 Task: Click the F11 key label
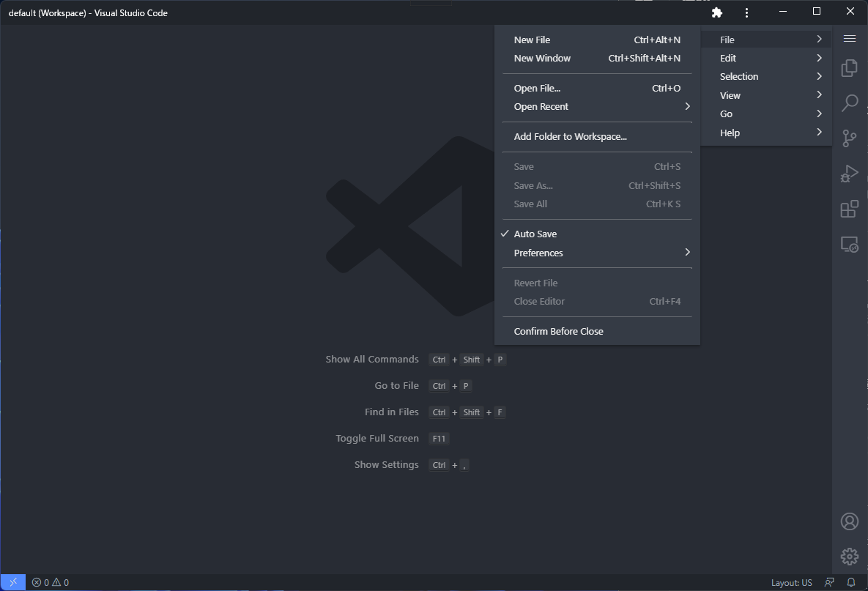pos(439,439)
